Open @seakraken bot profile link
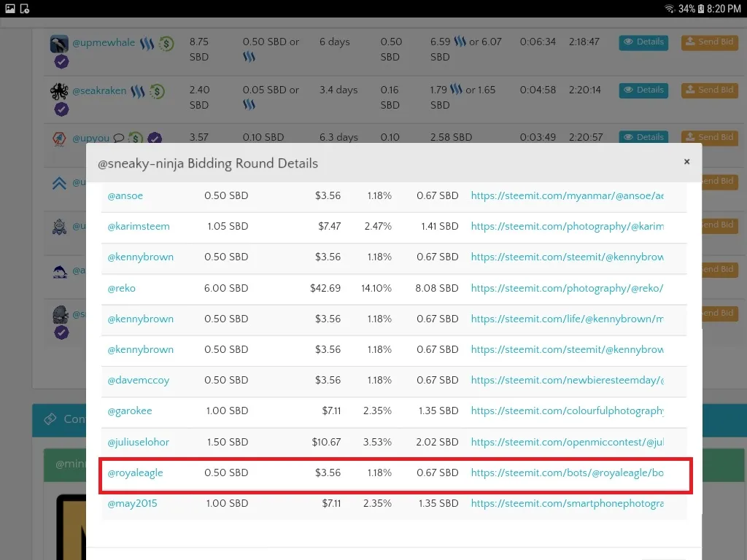 (x=99, y=90)
